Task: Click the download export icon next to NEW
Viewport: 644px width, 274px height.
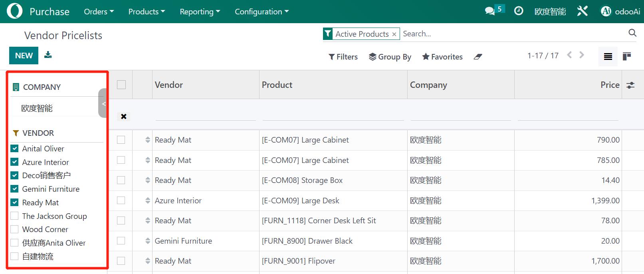Action: 48,55
